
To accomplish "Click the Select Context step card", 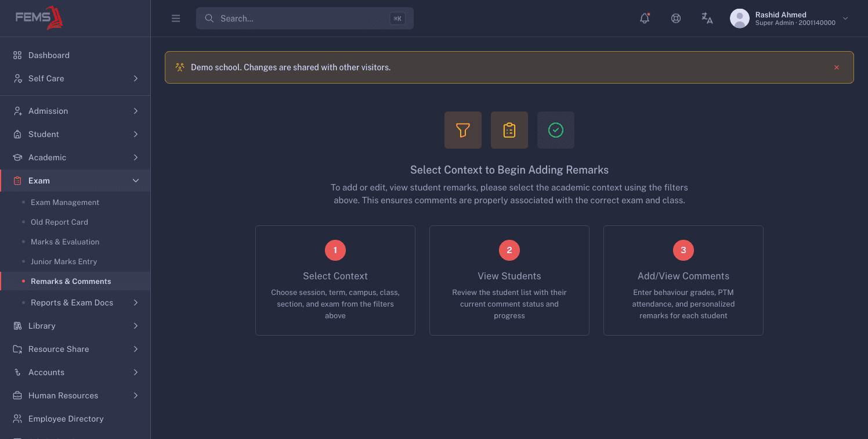I will 335,280.
